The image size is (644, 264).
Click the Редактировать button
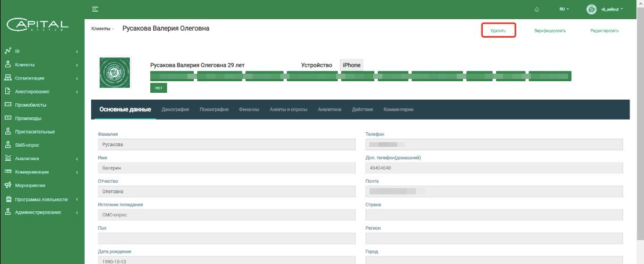pyautogui.click(x=604, y=31)
